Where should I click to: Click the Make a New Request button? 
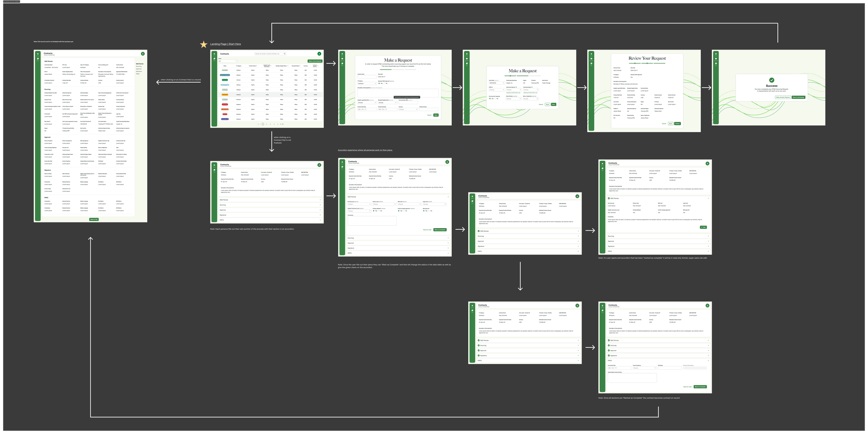(315, 61)
